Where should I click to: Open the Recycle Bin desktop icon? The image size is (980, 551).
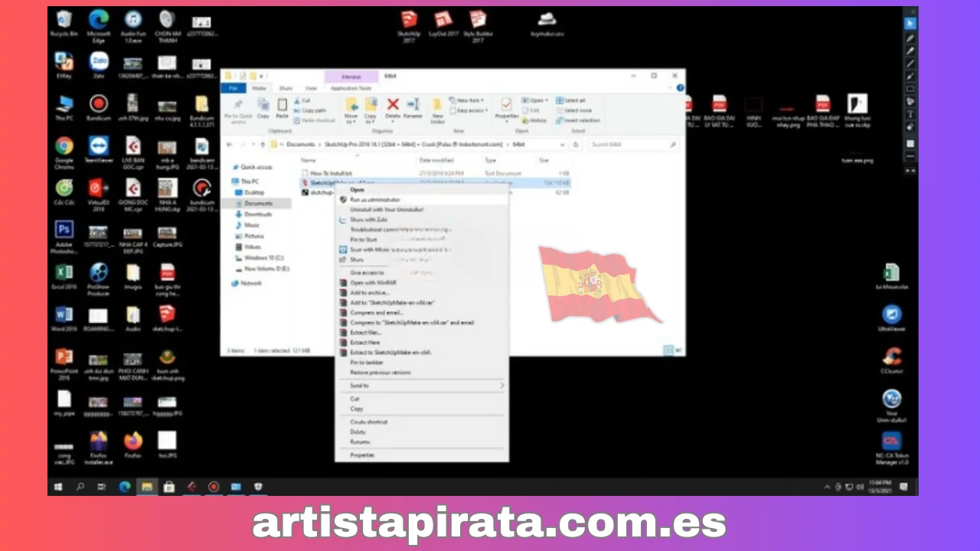[x=64, y=24]
